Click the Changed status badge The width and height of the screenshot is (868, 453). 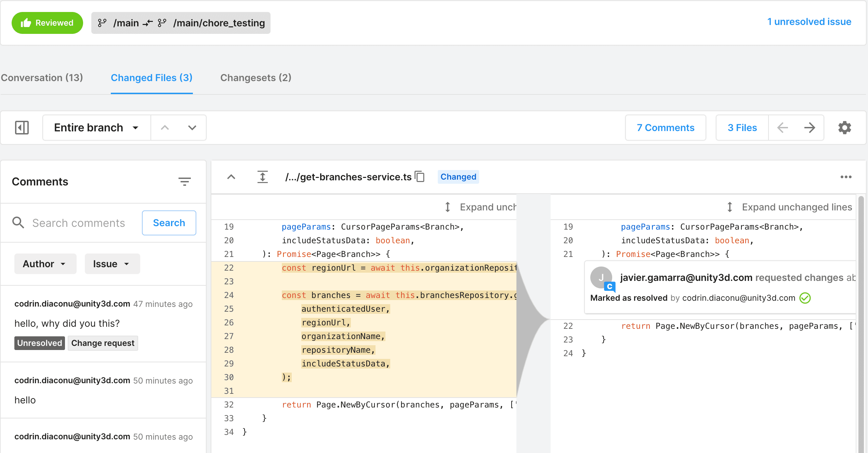tap(458, 177)
